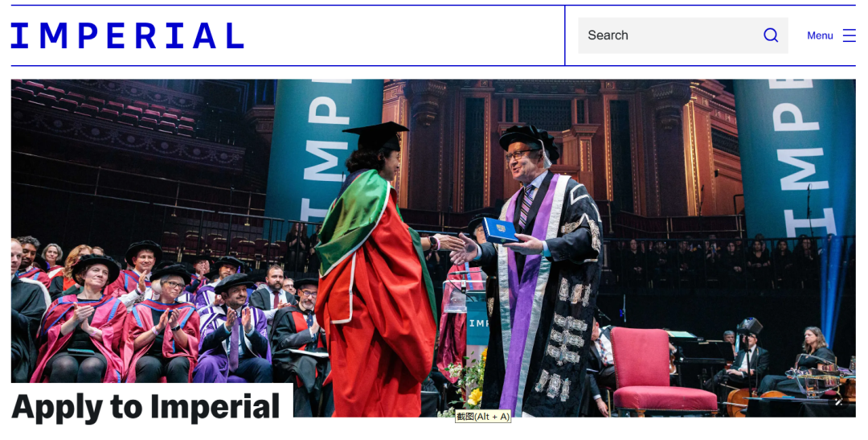The image size is (868, 440).
Task: Open the hamburger menu icon
Action: pos(850,35)
